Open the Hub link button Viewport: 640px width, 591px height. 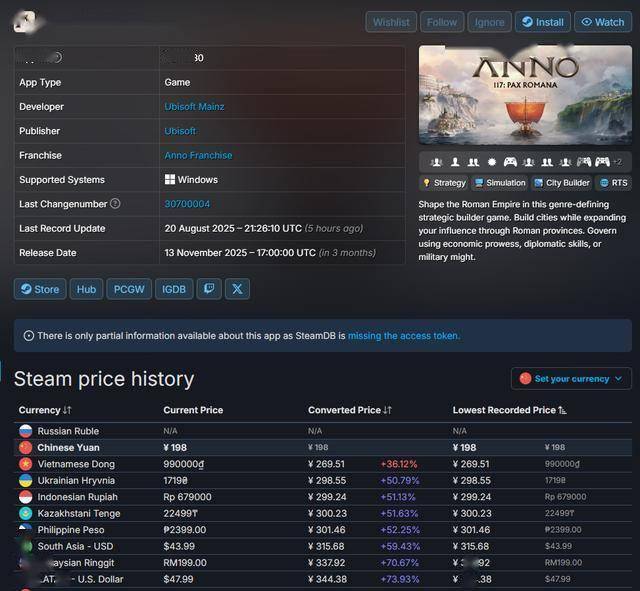tap(86, 289)
